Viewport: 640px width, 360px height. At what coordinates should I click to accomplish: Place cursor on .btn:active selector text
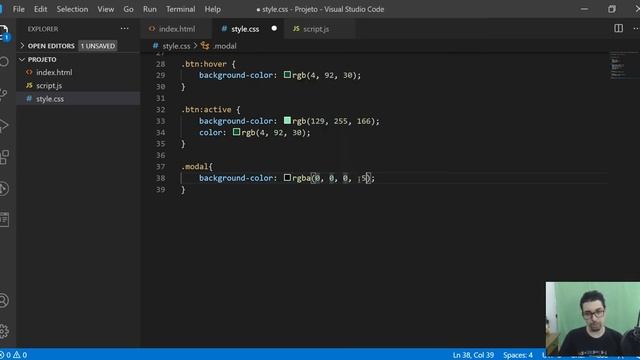click(x=206, y=109)
